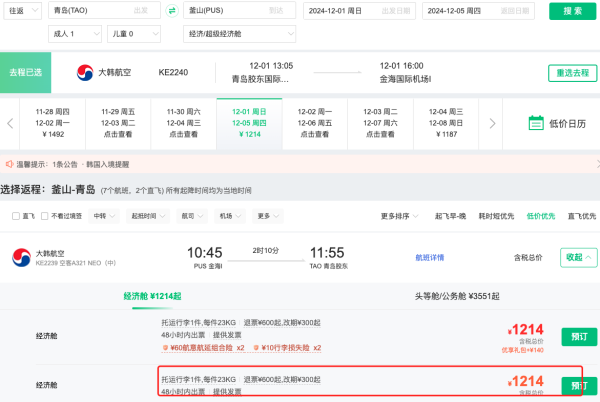The width and height of the screenshot is (600, 402).
Task: Select the 12-02 周一 / 12-06 date tab
Action: click(315, 123)
